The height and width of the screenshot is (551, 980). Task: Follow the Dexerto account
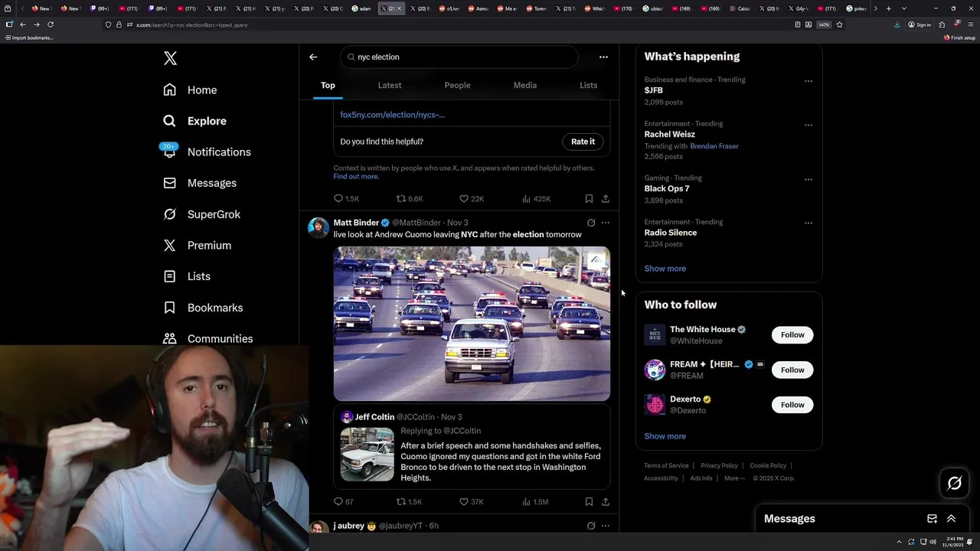click(x=792, y=405)
